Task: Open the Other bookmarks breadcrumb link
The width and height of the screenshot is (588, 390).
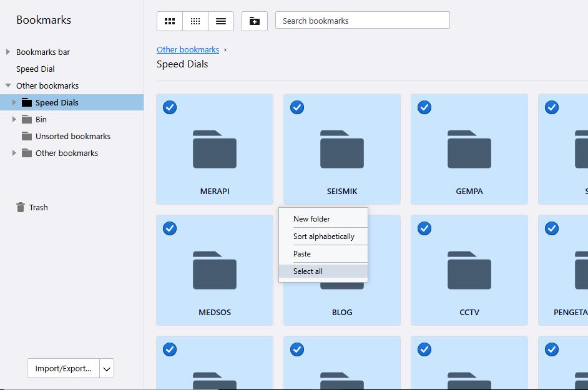Action: [x=189, y=49]
